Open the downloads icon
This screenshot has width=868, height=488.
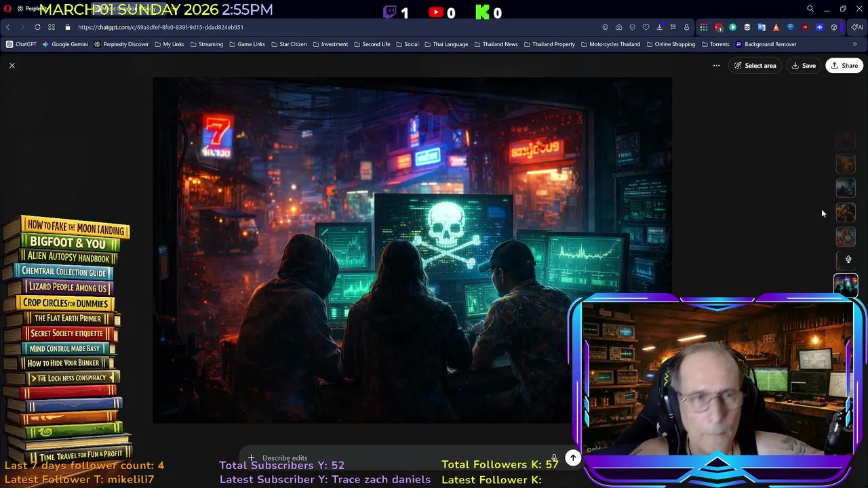coord(659,27)
